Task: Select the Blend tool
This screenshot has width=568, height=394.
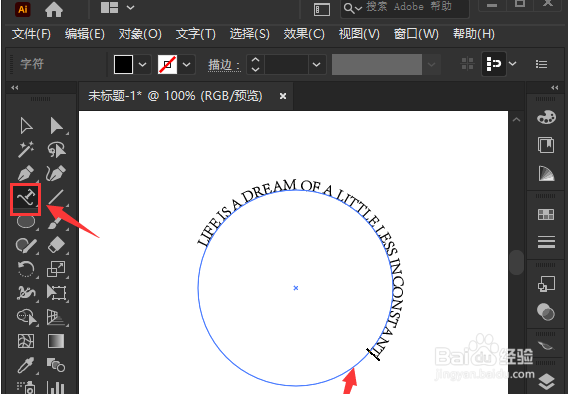Action: [56, 365]
